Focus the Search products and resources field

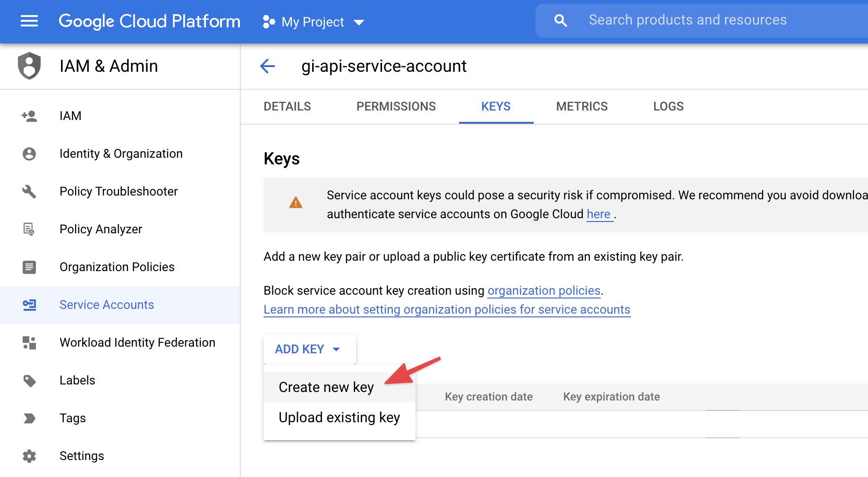702,20
